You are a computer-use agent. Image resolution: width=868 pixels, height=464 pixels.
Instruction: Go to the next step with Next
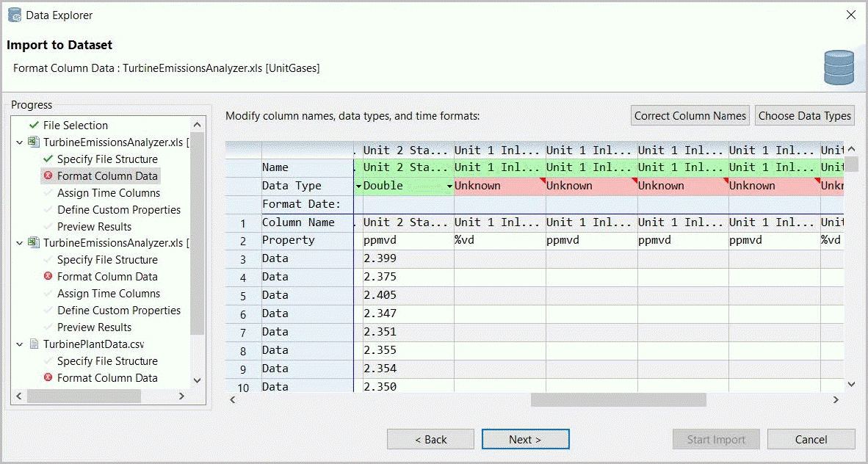(525, 439)
